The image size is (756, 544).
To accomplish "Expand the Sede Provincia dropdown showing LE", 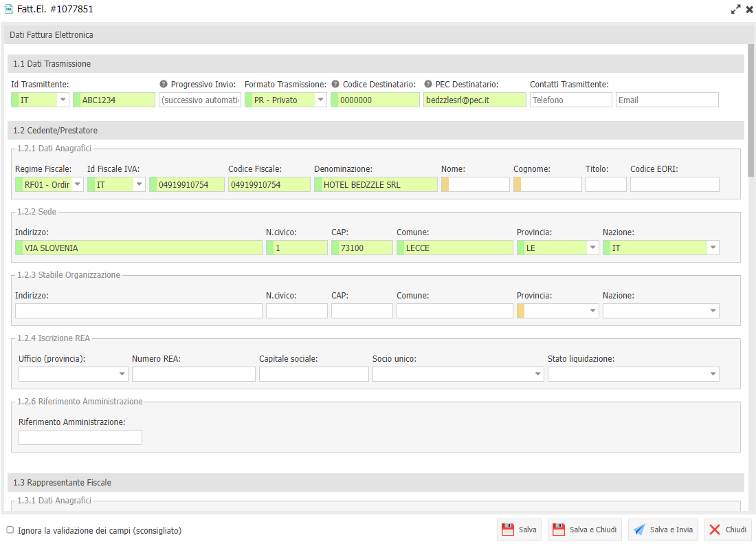I will [592, 248].
